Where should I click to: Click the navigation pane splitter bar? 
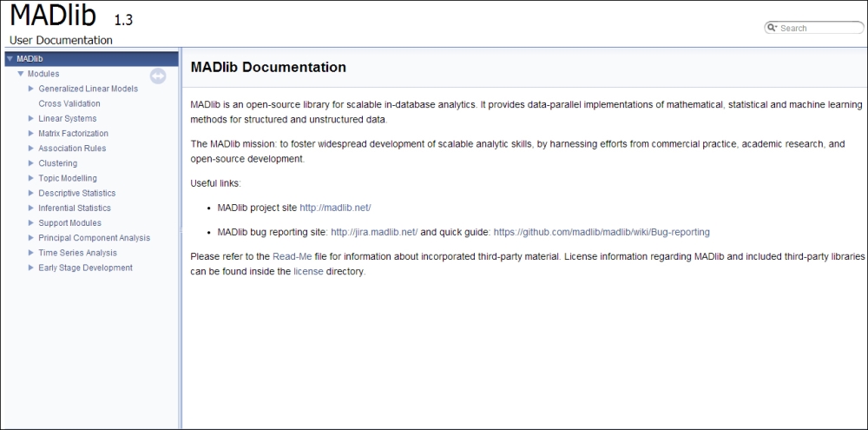(x=181, y=238)
